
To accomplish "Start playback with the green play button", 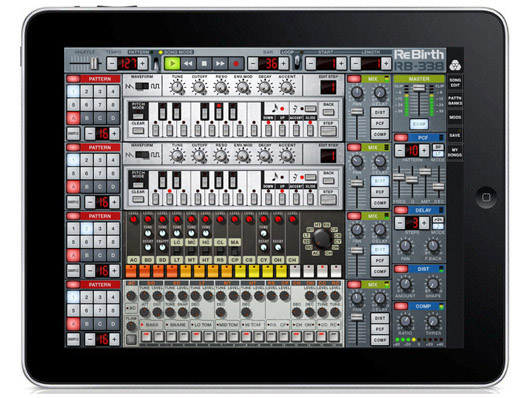I will pyautogui.click(x=172, y=63).
